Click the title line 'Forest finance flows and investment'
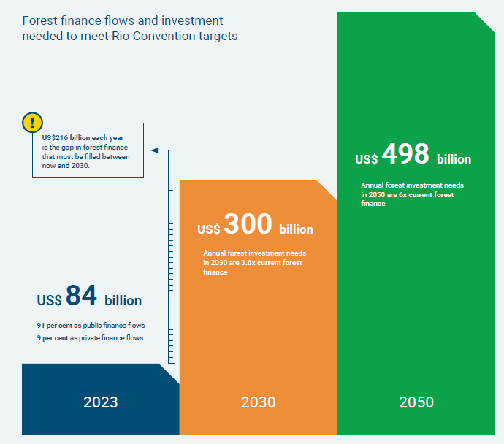 123,20
